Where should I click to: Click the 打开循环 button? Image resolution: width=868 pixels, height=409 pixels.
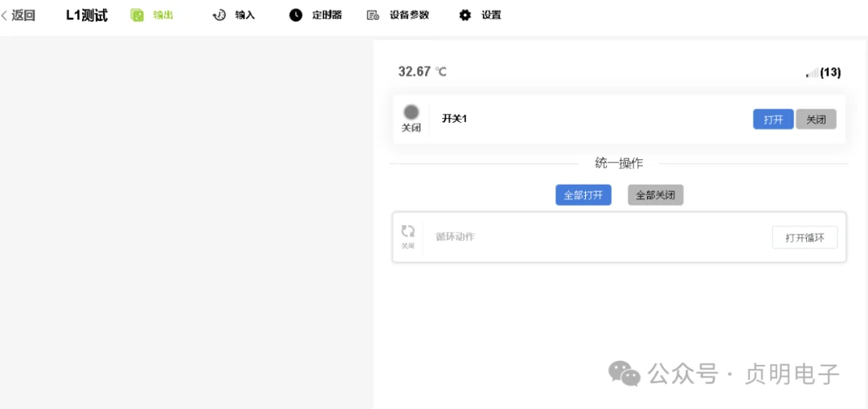point(805,238)
